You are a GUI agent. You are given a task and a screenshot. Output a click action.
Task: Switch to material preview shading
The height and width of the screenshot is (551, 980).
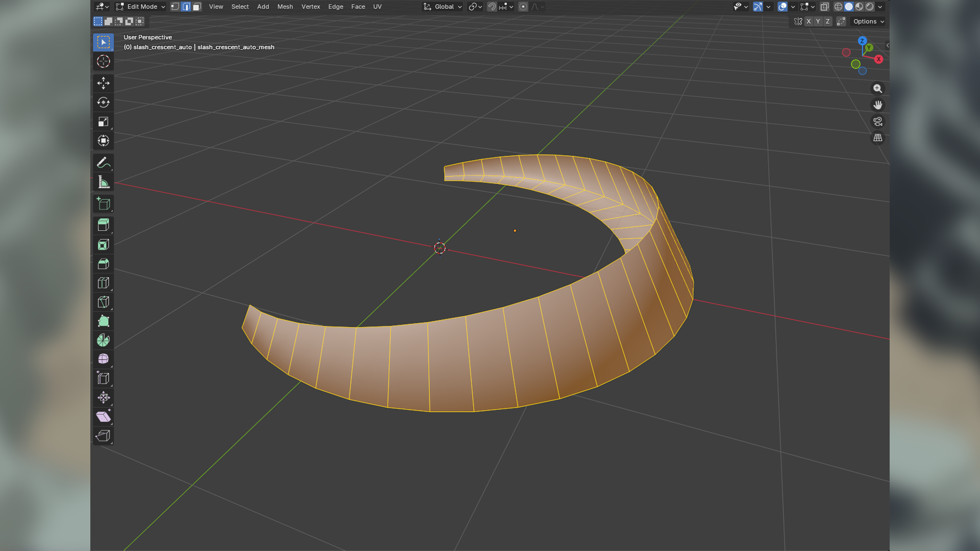coord(860,7)
